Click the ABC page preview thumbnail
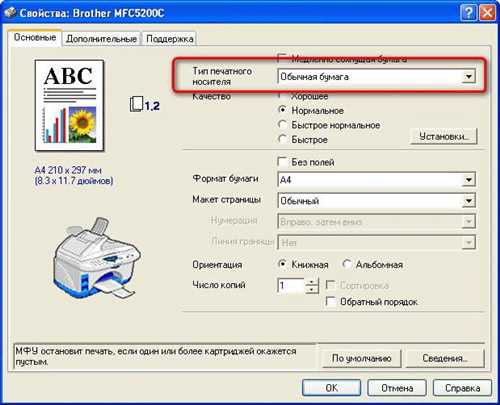The image size is (500, 405). click(x=69, y=105)
